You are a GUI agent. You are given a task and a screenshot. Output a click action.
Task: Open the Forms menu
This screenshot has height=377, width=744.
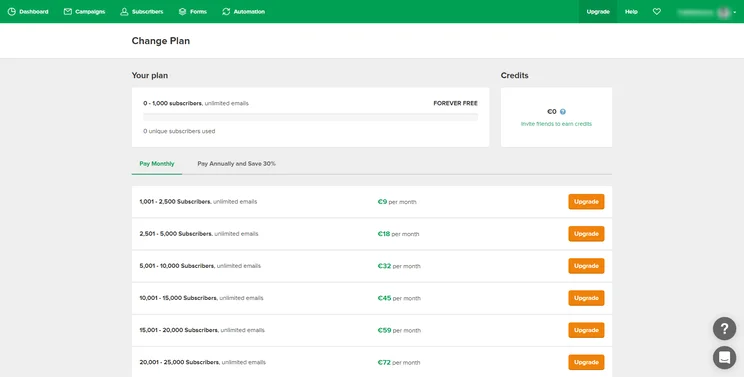click(193, 11)
